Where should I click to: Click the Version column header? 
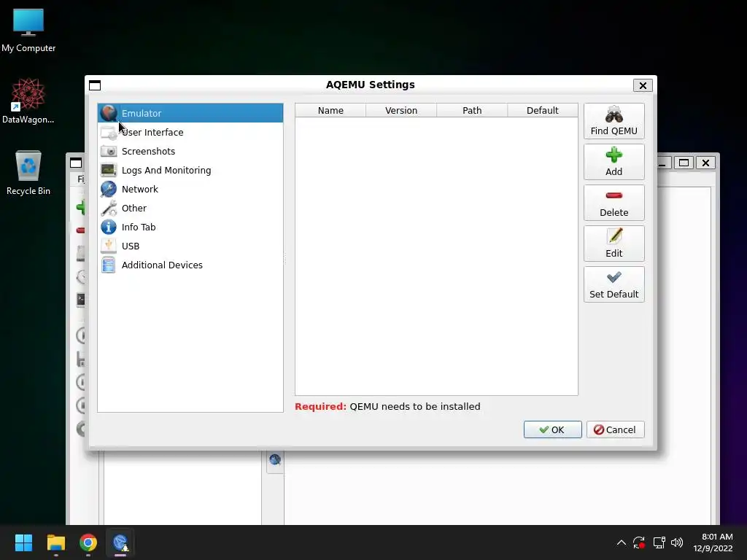click(x=401, y=111)
